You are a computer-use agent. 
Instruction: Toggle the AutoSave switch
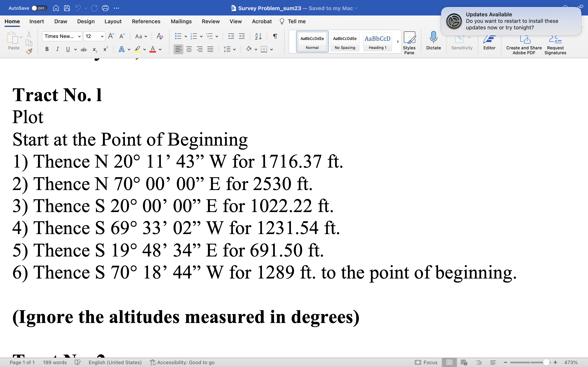[39, 8]
